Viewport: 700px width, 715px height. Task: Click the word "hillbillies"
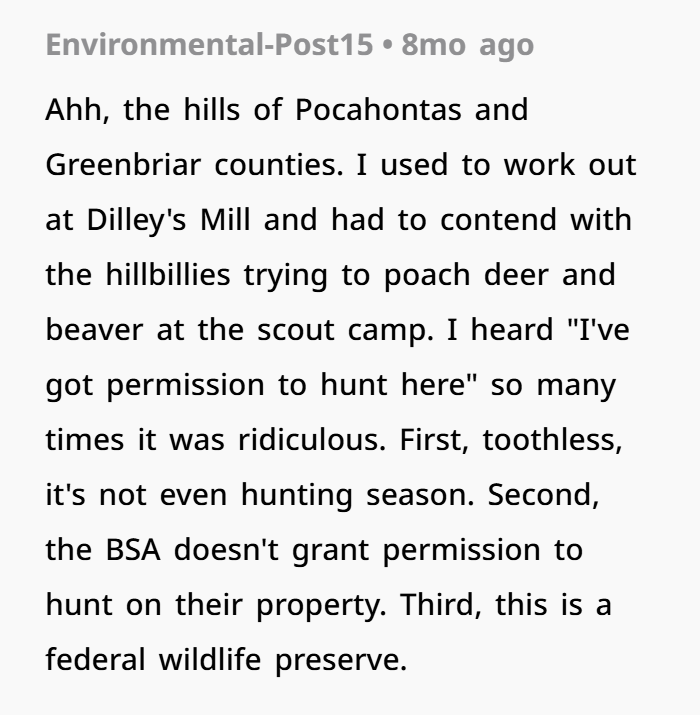[x=168, y=275]
